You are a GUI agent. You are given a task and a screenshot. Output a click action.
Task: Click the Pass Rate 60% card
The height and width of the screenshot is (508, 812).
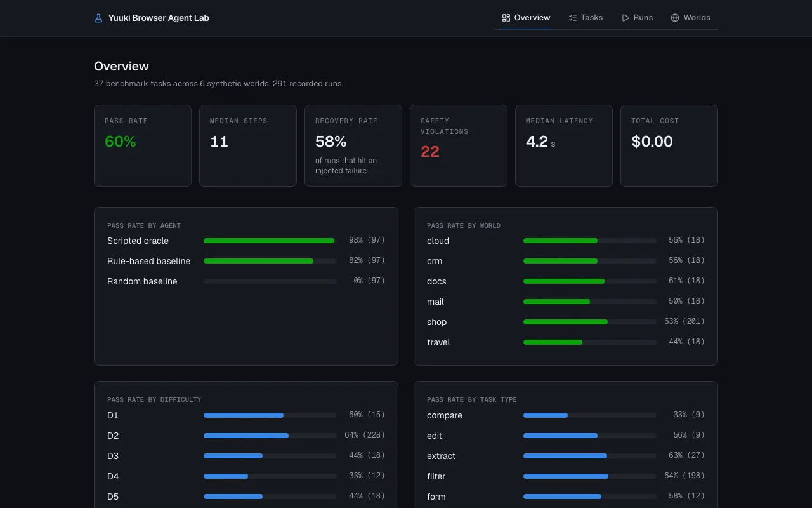(x=143, y=145)
